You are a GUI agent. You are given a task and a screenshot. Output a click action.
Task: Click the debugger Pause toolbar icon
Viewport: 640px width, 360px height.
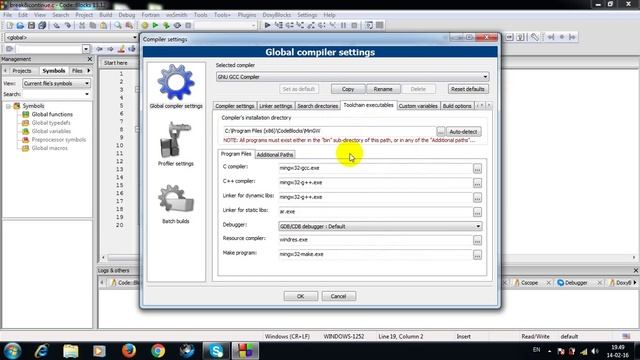click(343, 25)
